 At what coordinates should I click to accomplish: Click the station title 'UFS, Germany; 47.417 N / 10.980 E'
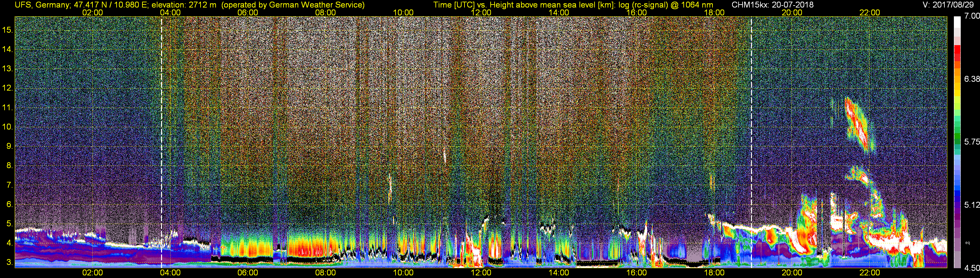pyautogui.click(x=82, y=5)
